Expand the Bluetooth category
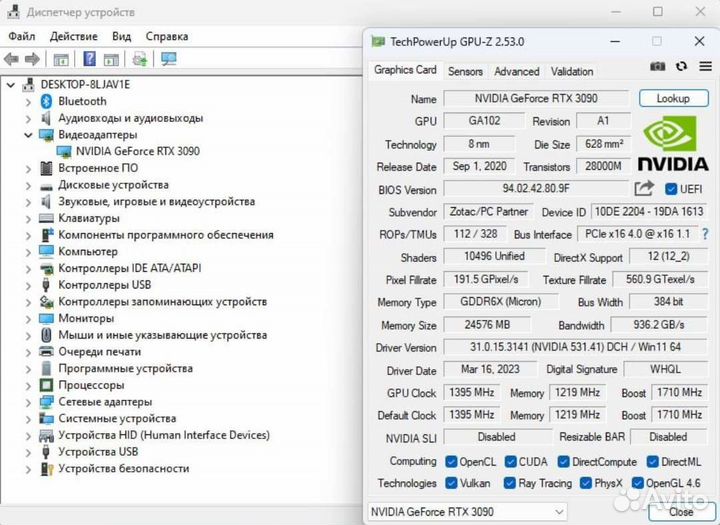720x525 pixels. click(x=28, y=102)
